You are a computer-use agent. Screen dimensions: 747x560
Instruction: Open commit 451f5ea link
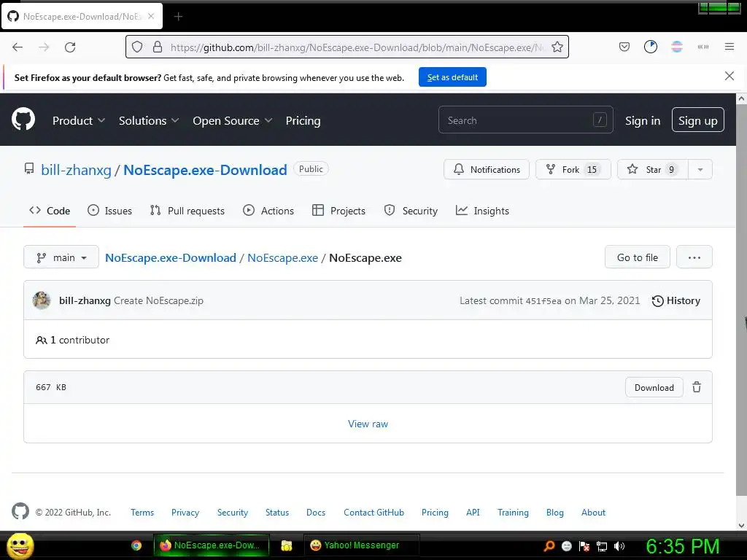(x=543, y=301)
